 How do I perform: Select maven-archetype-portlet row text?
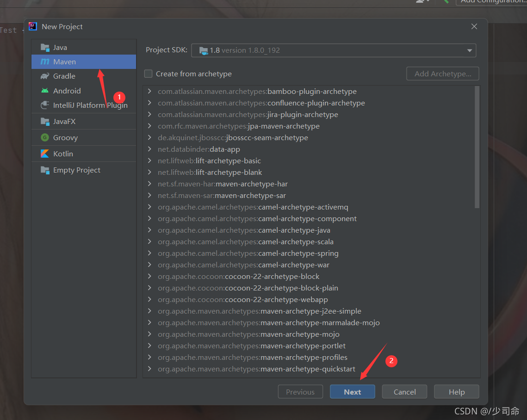(251, 346)
